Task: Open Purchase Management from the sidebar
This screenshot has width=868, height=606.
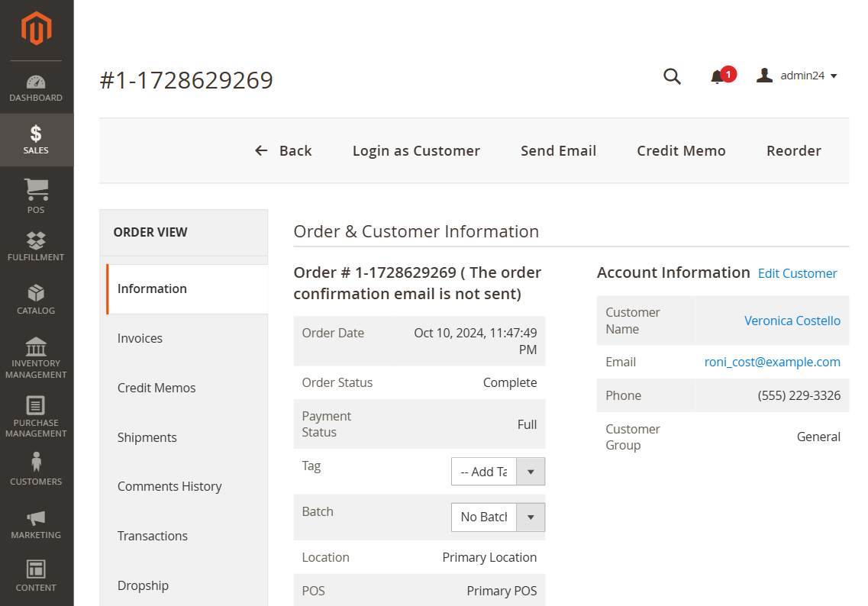Action: (x=36, y=414)
